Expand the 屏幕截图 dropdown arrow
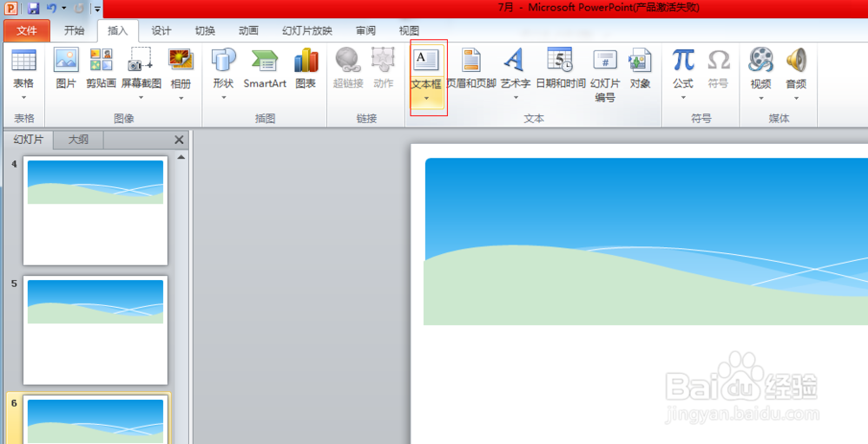Viewport: 868px width, 444px height. click(x=141, y=97)
